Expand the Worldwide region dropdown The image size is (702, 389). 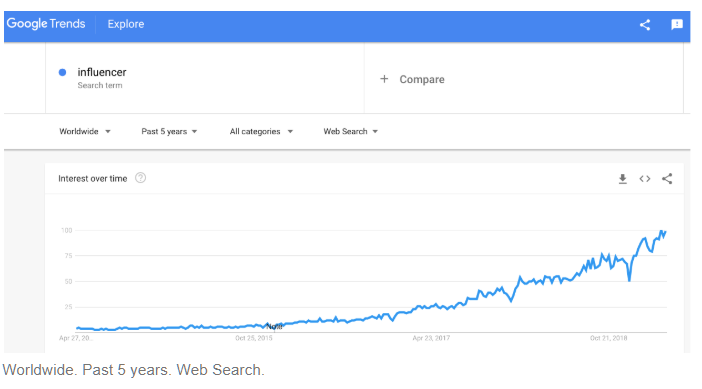click(85, 131)
